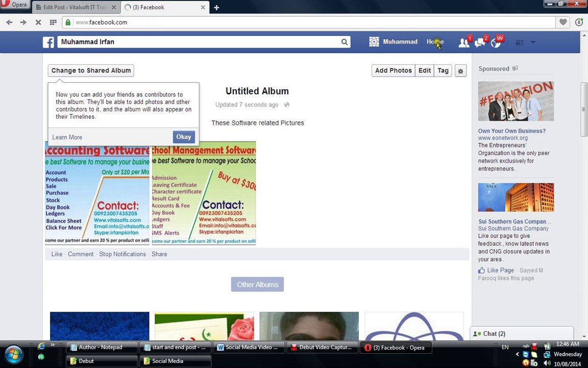The height and width of the screenshot is (368, 588).
Task: Open the Opera menu button
Action: pos(15,5)
